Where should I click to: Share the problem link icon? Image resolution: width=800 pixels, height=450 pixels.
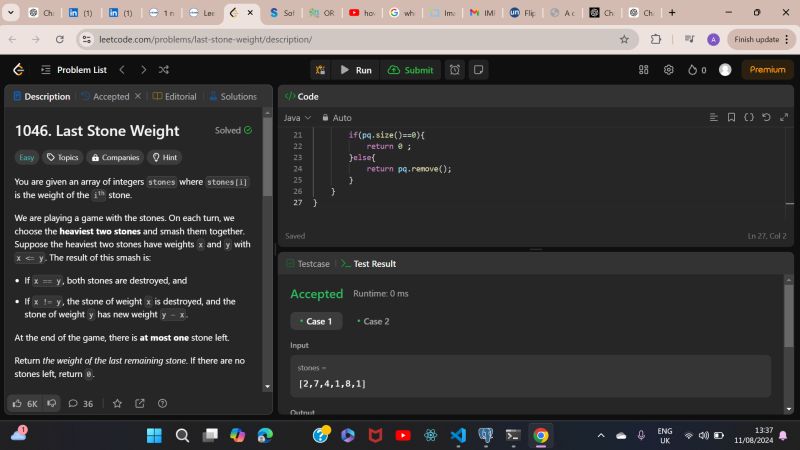[x=140, y=404]
